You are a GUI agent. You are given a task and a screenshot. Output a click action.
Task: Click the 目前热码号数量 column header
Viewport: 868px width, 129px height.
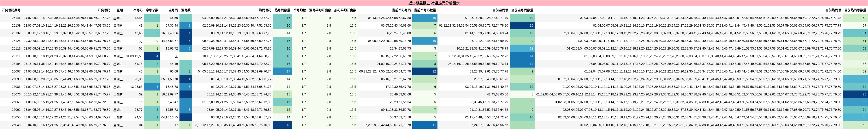855,10
